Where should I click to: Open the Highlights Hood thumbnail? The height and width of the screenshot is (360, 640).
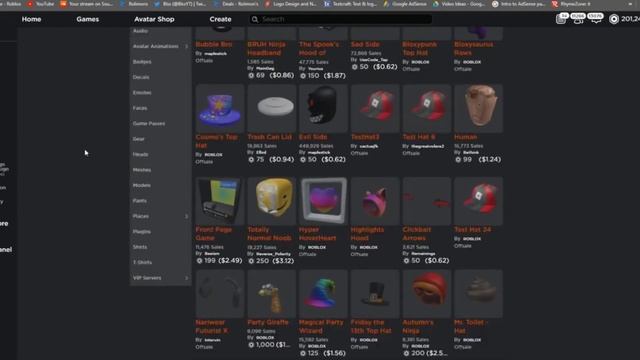375,201
